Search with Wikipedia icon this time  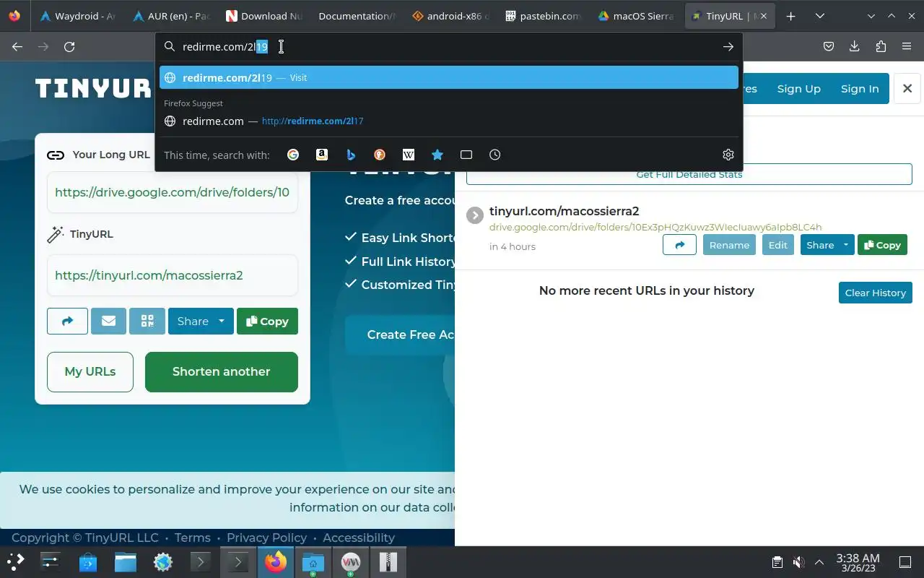pos(409,155)
